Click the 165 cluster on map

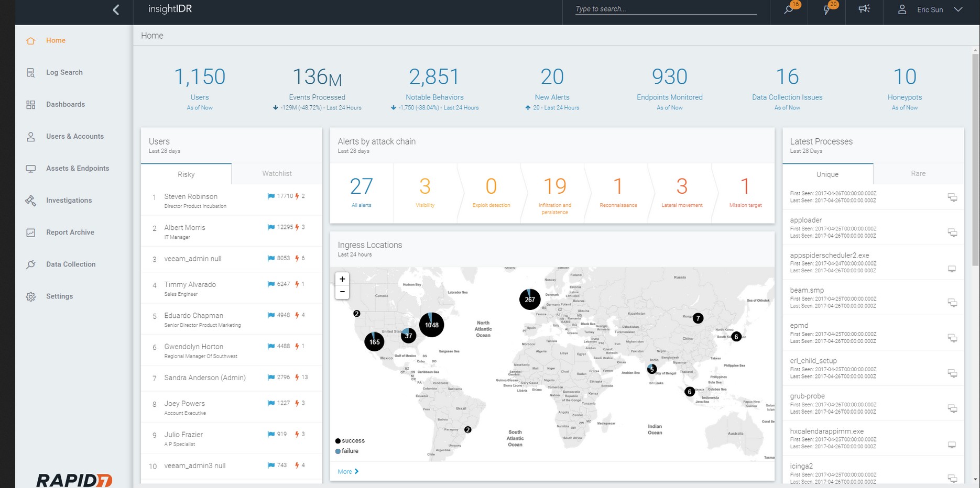click(374, 341)
